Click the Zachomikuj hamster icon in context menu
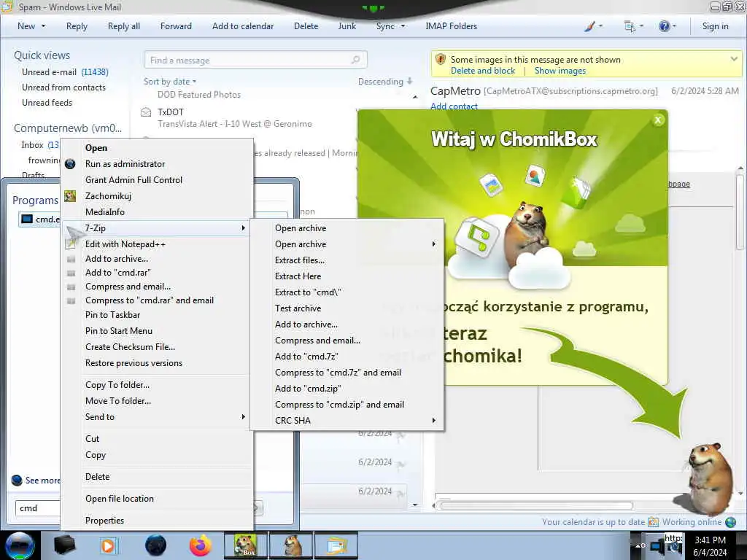The width and height of the screenshot is (747, 560). tap(70, 195)
